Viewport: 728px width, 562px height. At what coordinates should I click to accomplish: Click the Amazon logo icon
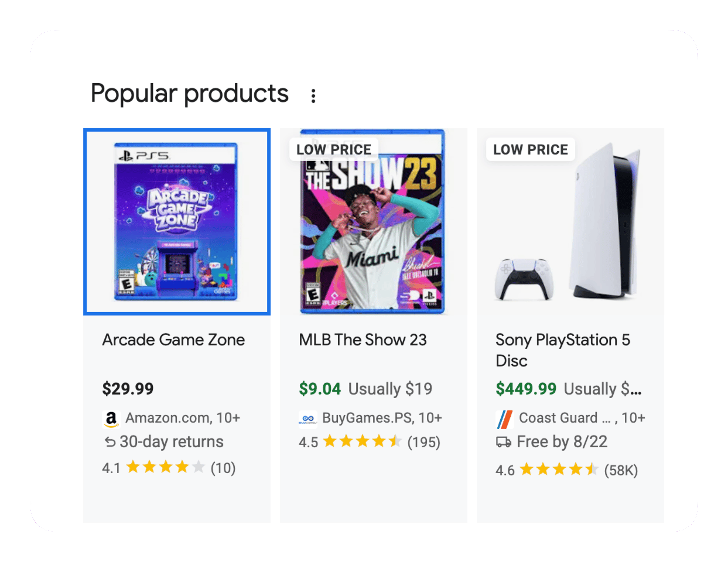click(x=111, y=419)
